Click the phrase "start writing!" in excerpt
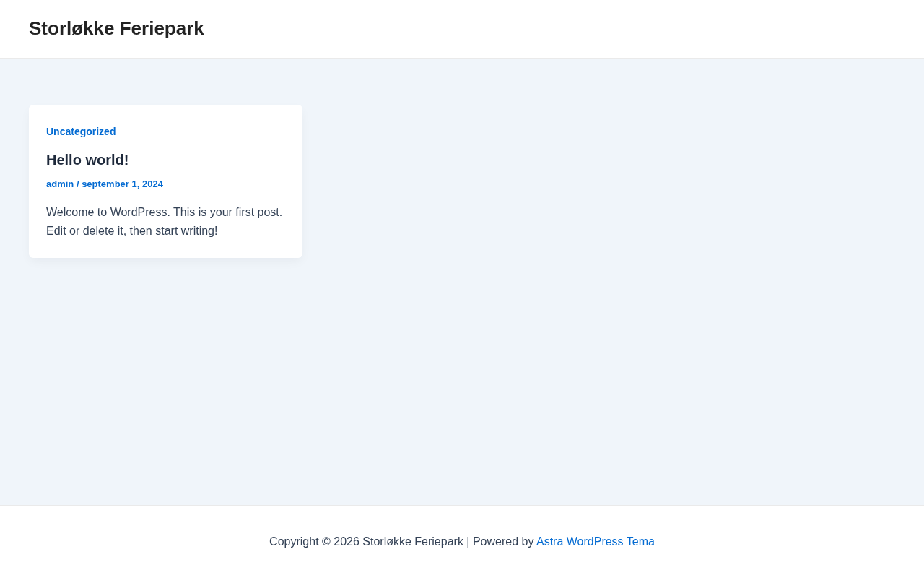This screenshot has height=578, width=924. pyautogui.click(x=186, y=231)
